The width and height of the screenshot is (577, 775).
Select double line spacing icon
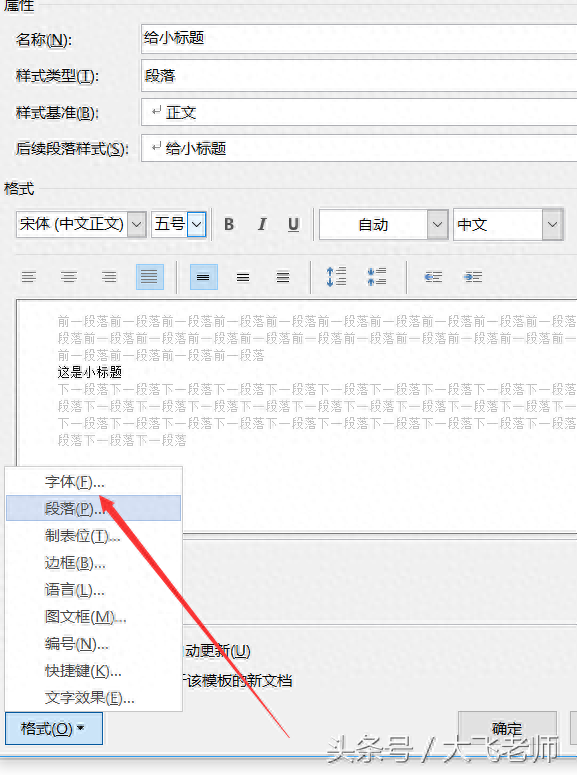283,277
